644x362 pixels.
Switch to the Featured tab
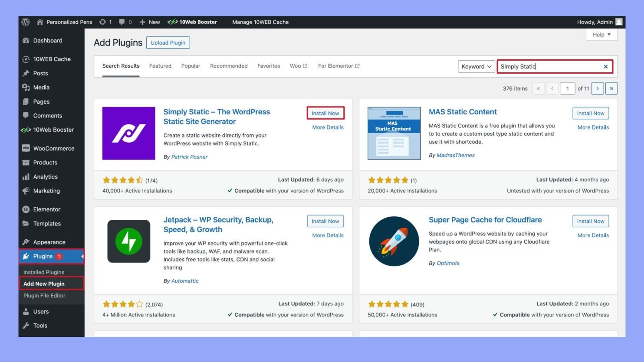point(160,65)
